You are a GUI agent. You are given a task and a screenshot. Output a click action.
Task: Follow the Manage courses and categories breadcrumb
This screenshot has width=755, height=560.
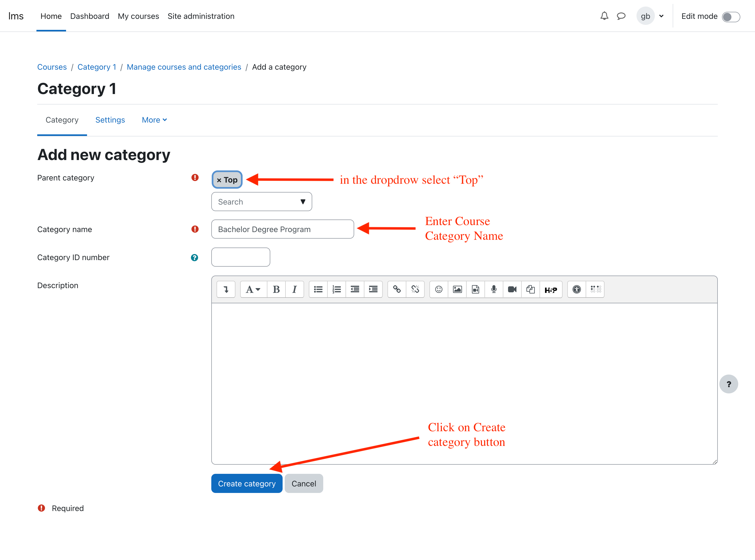(x=184, y=67)
